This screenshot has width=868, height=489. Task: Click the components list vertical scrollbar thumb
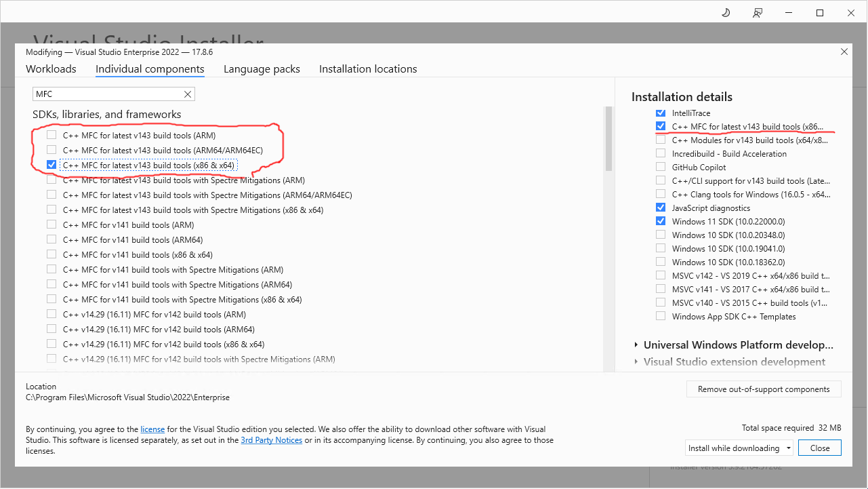point(608,138)
